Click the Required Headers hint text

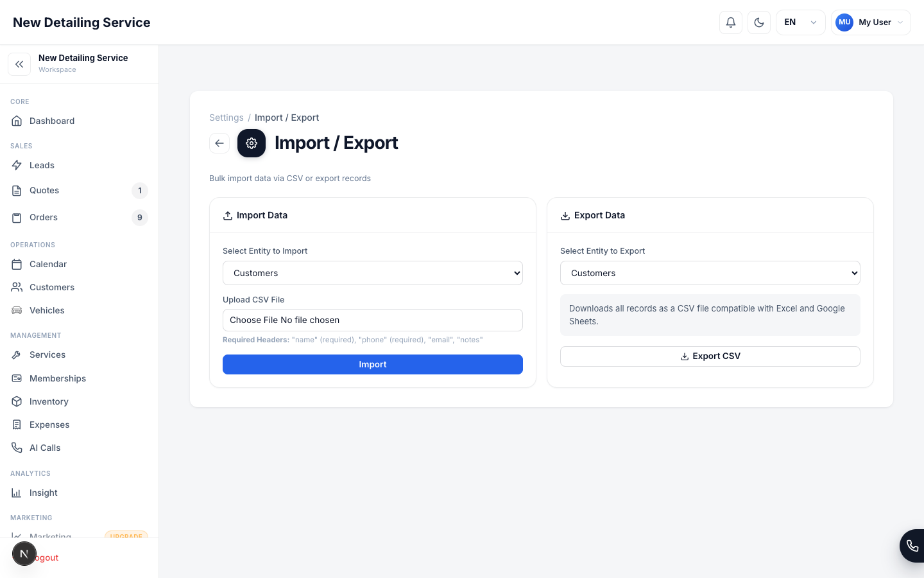(x=353, y=340)
